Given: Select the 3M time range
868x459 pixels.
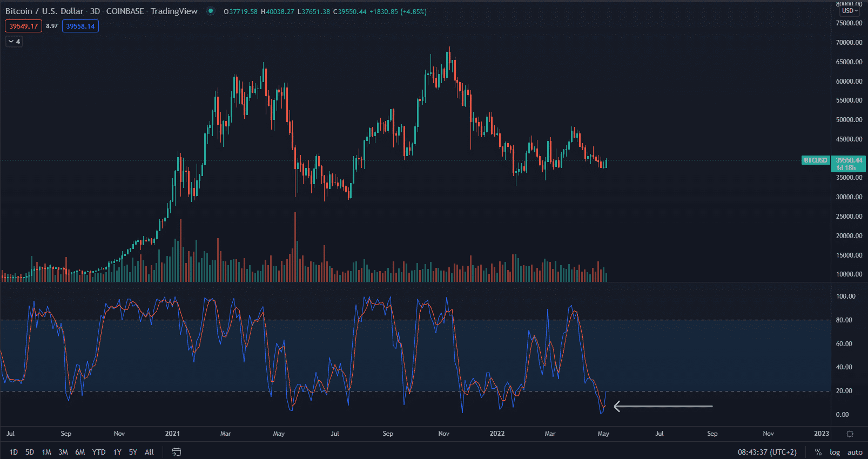Looking at the screenshot, I should coord(63,452).
